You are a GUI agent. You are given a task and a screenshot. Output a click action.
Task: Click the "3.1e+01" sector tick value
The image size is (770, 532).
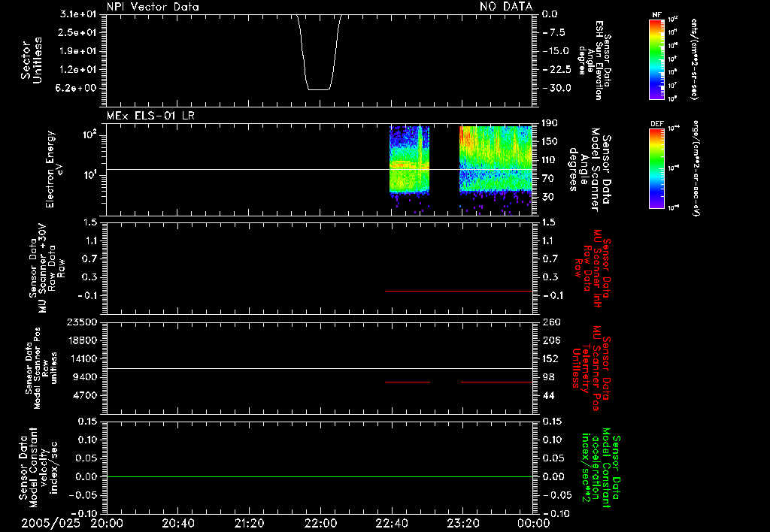coord(78,14)
